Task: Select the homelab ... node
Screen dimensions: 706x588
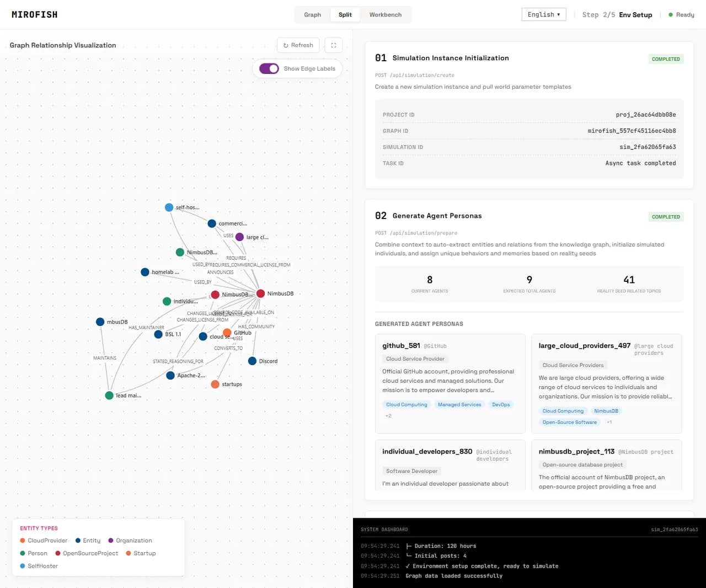Action: (x=145, y=272)
